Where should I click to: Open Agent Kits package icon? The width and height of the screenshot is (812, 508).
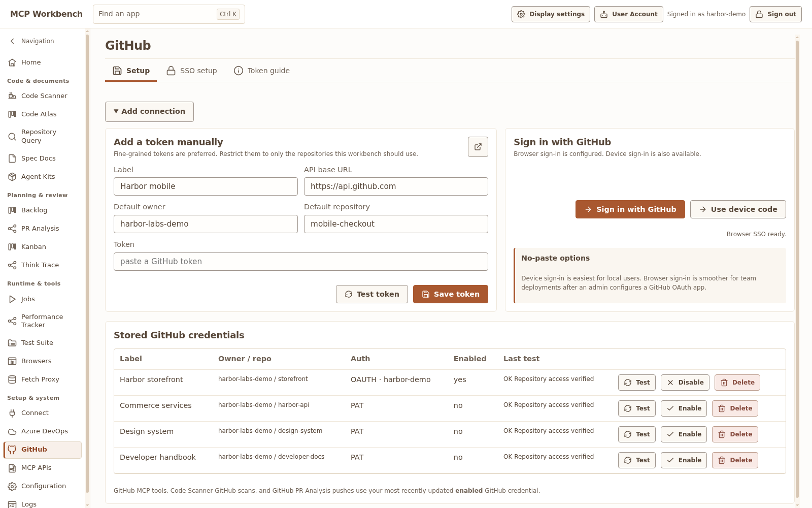tap(12, 177)
